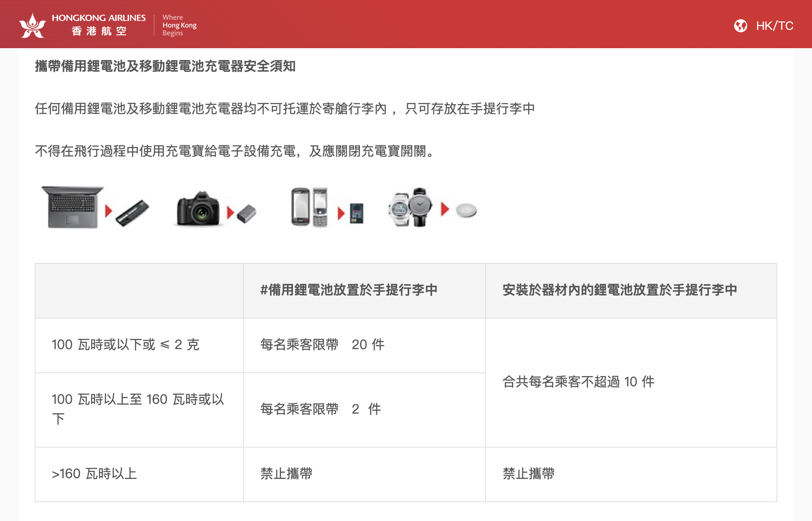Click the page heading about lithium battery safety
This screenshot has width=812, height=521.
pyautogui.click(x=165, y=66)
